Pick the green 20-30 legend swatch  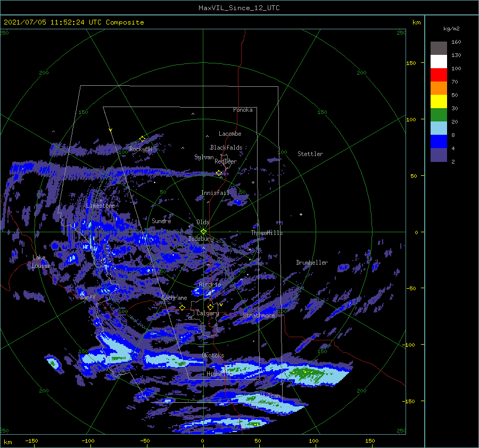tap(439, 115)
